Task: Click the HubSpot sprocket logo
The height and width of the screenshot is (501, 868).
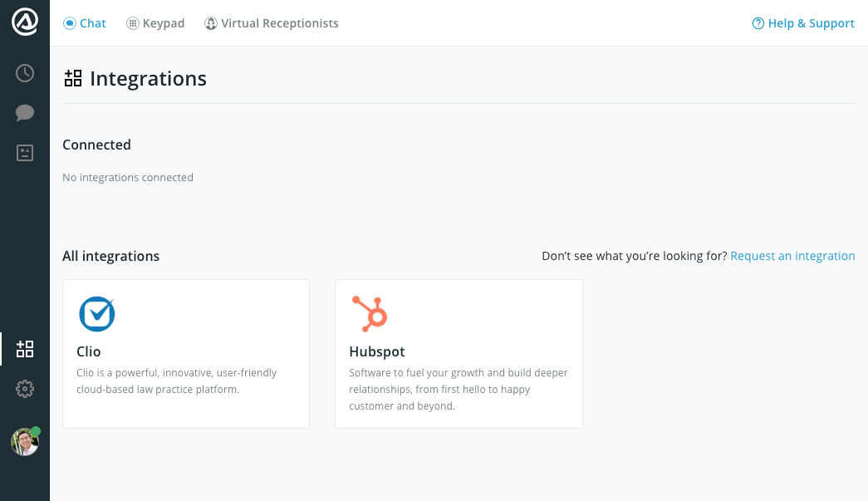Action: (370, 313)
